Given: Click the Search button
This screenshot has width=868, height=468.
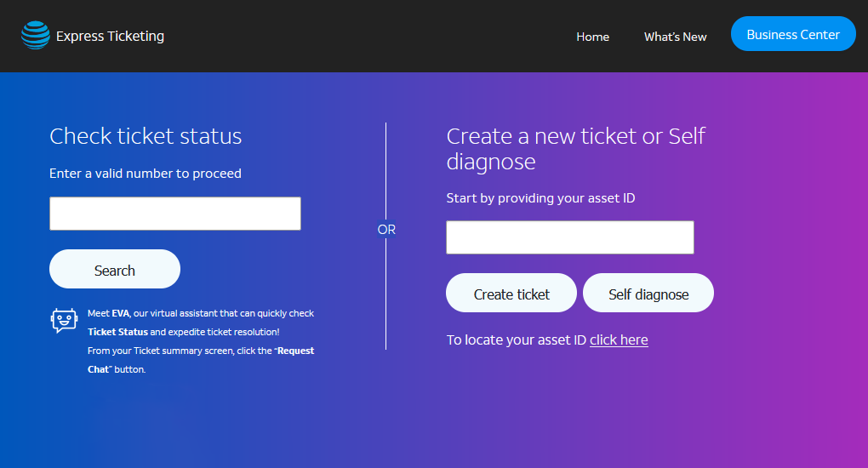Looking at the screenshot, I should click(x=115, y=269).
